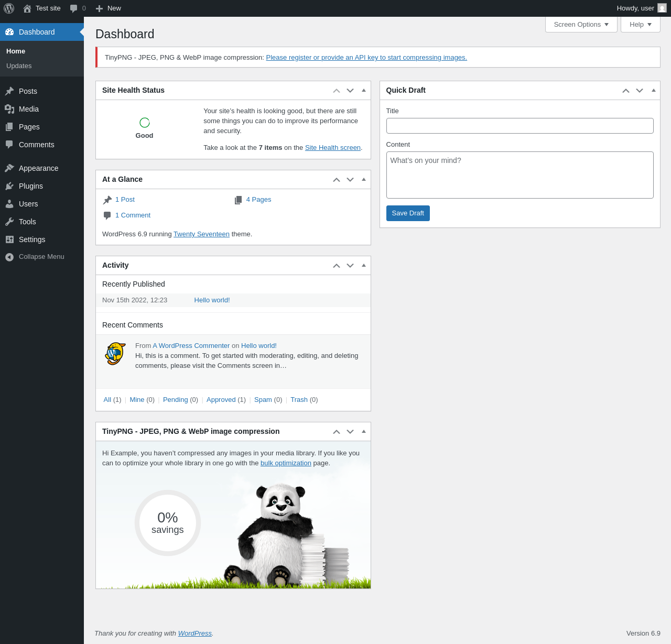Open the WordPress link in footer

(195, 634)
